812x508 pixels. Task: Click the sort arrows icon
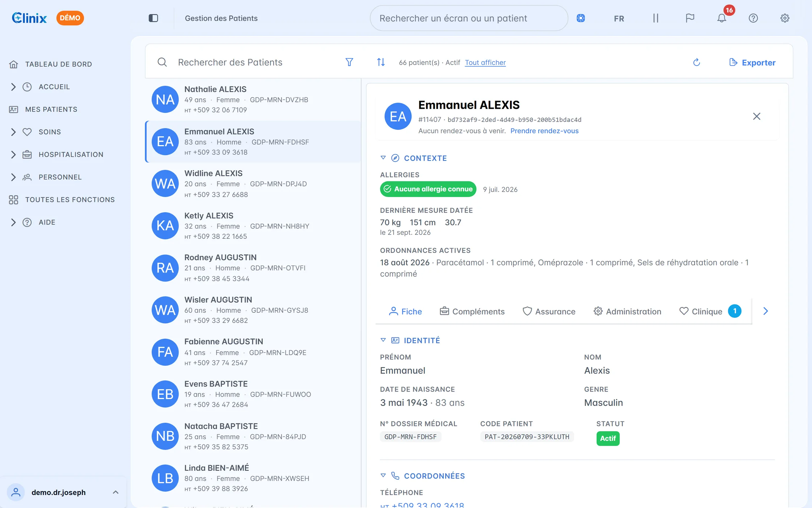tap(381, 62)
